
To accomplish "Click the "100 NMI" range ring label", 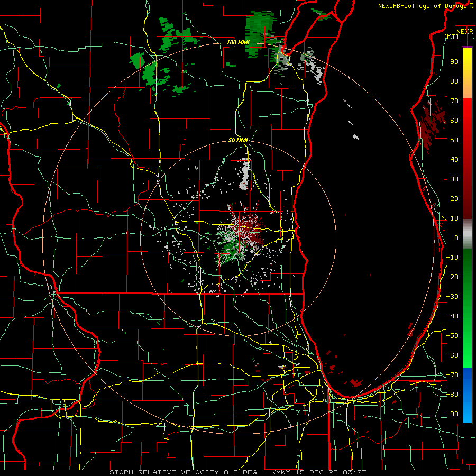I will [238, 42].
